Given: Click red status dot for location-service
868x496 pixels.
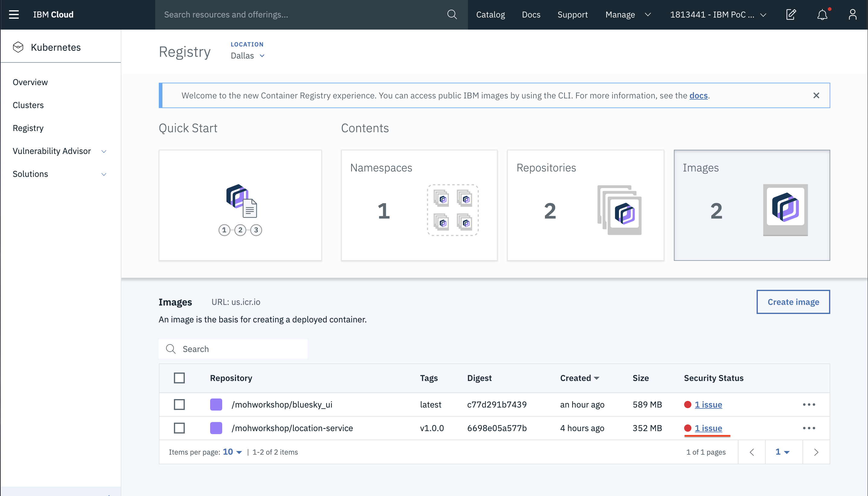Looking at the screenshot, I should (x=687, y=428).
